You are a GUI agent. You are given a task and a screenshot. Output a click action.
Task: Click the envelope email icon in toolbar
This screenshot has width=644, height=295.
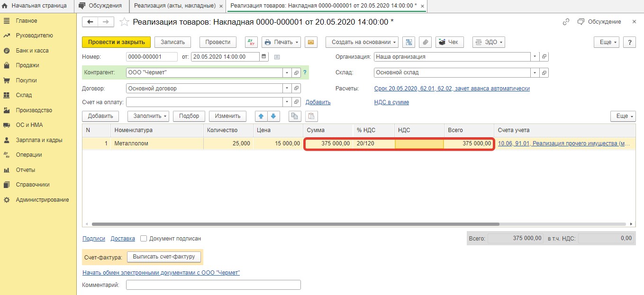coord(311,42)
